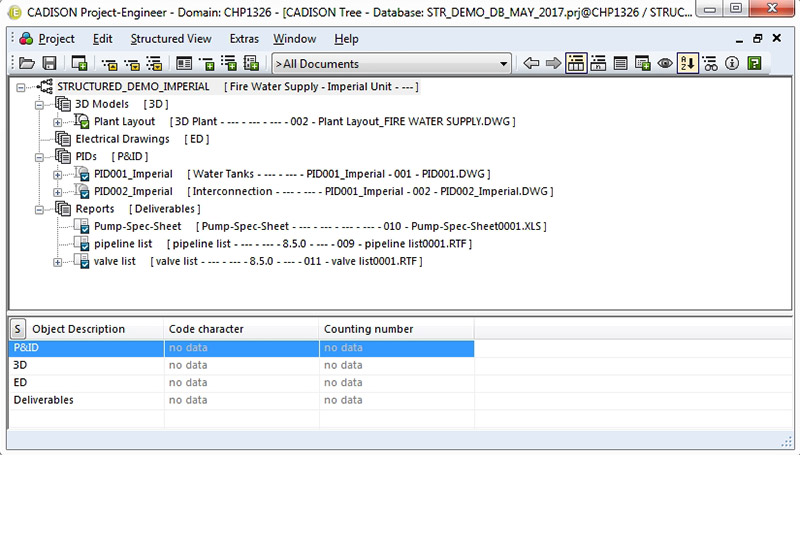Click the Reports document group icon
The image size is (800, 550).
63,209
